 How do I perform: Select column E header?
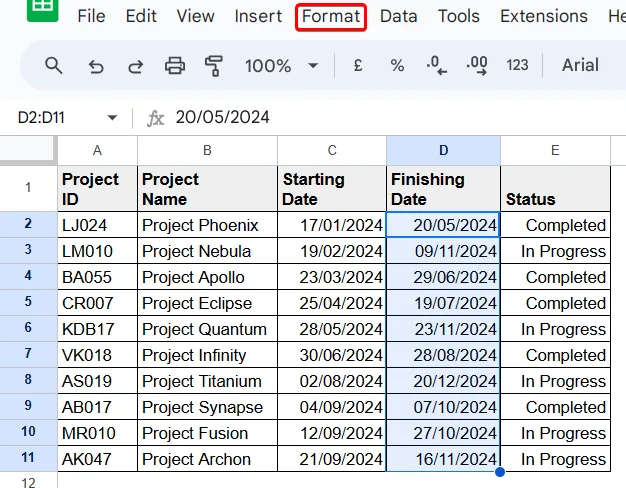(555, 151)
